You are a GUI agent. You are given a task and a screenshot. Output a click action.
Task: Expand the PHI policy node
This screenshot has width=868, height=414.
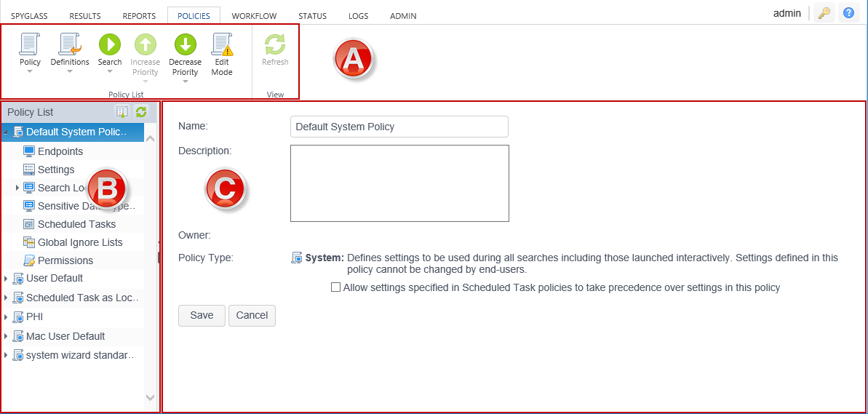[7, 317]
